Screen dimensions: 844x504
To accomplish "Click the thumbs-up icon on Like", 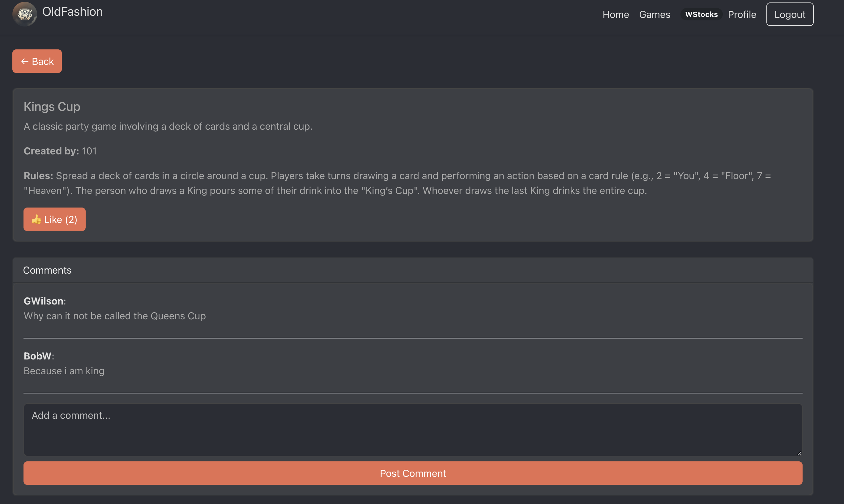I will 36,219.
